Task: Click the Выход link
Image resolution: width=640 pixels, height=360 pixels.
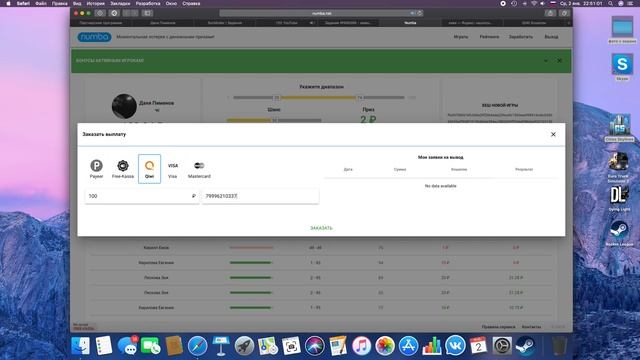Action: 551,37
